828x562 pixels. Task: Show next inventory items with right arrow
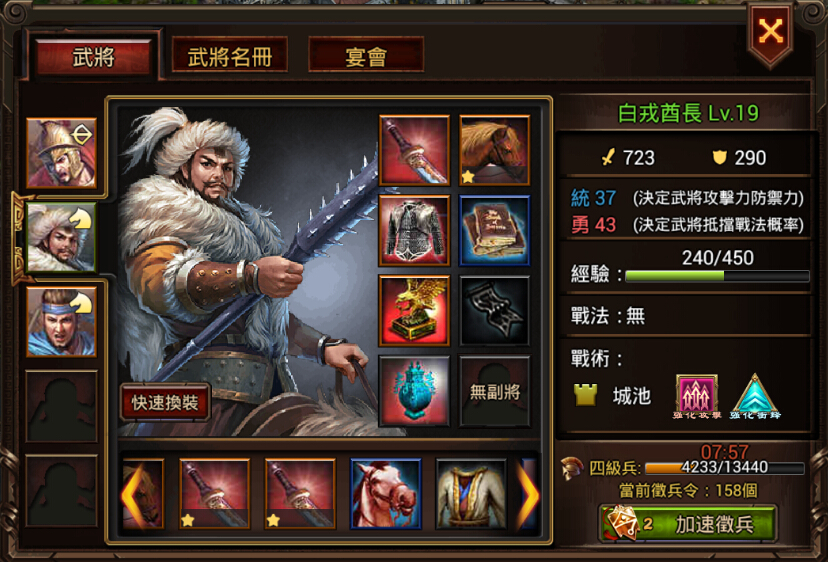point(528,495)
